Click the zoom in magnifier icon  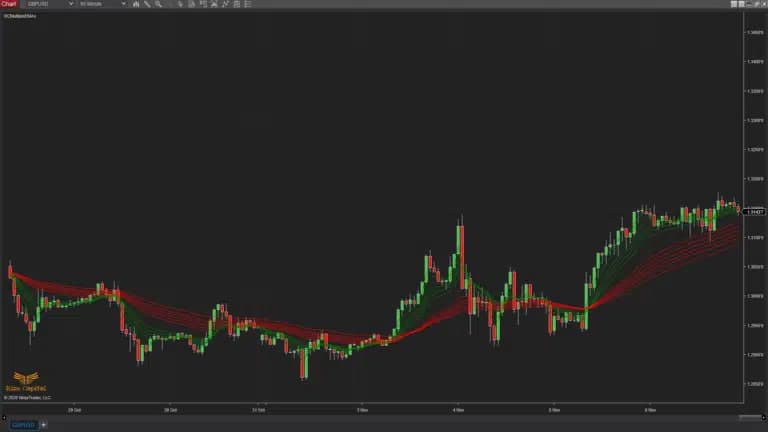[x=157, y=4]
